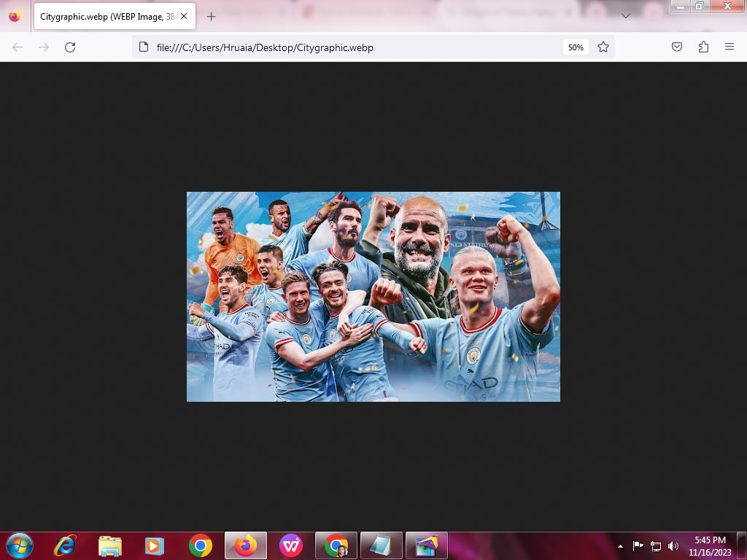
Task: Open the Save to Pocket button
Action: [x=677, y=47]
